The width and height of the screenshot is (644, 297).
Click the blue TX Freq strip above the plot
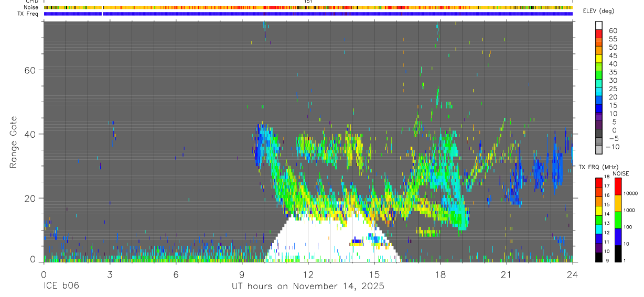point(308,14)
